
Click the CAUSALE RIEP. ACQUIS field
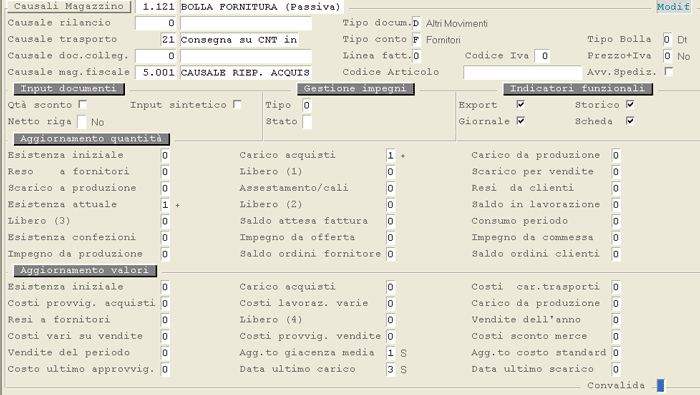246,72
